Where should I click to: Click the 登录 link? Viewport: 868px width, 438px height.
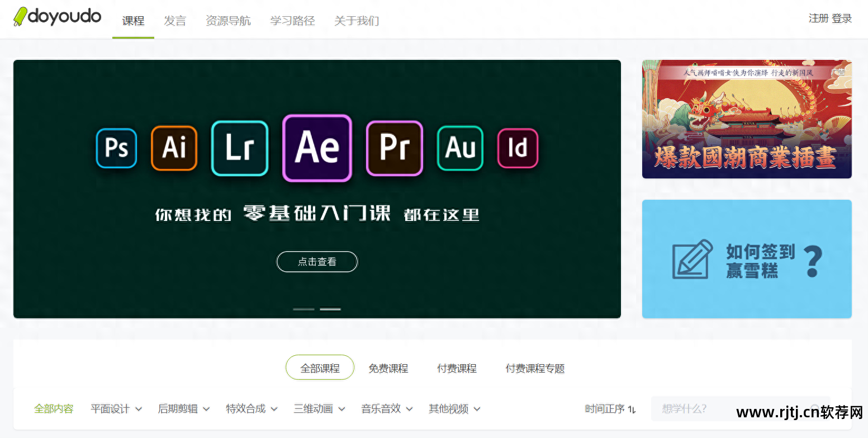point(842,18)
